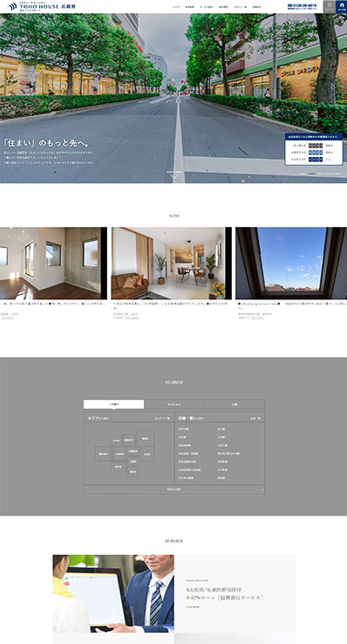Open the skylight window property photo
Screen dimensions: 347x644
pyautogui.click(x=291, y=264)
